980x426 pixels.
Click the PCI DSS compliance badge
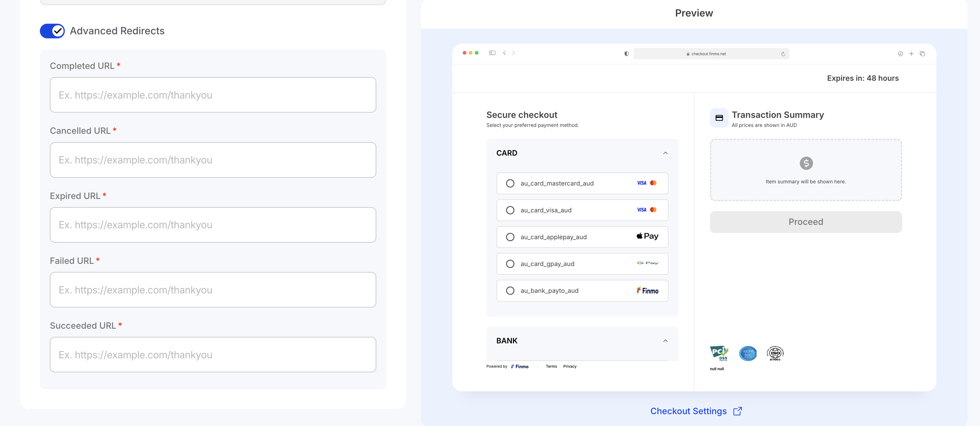[x=719, y=353]
